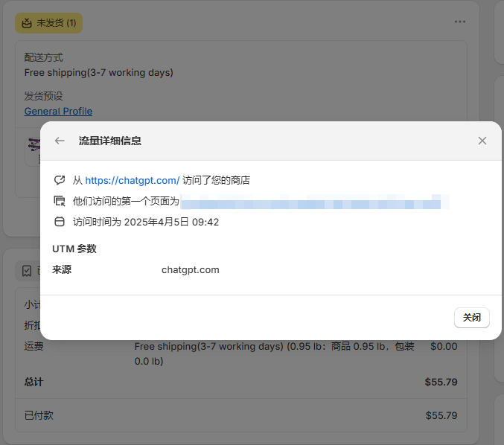504x445 pixels.
Task: Select the 运费 row label
Action: tap(34, 346)
